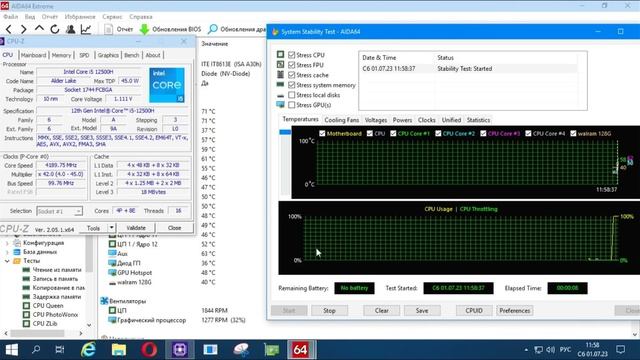The height and width of the screenshot is (360, 640).
Task: Show hidden tray icons chevron
Action: pyautogui.click(x=526, y=350)
